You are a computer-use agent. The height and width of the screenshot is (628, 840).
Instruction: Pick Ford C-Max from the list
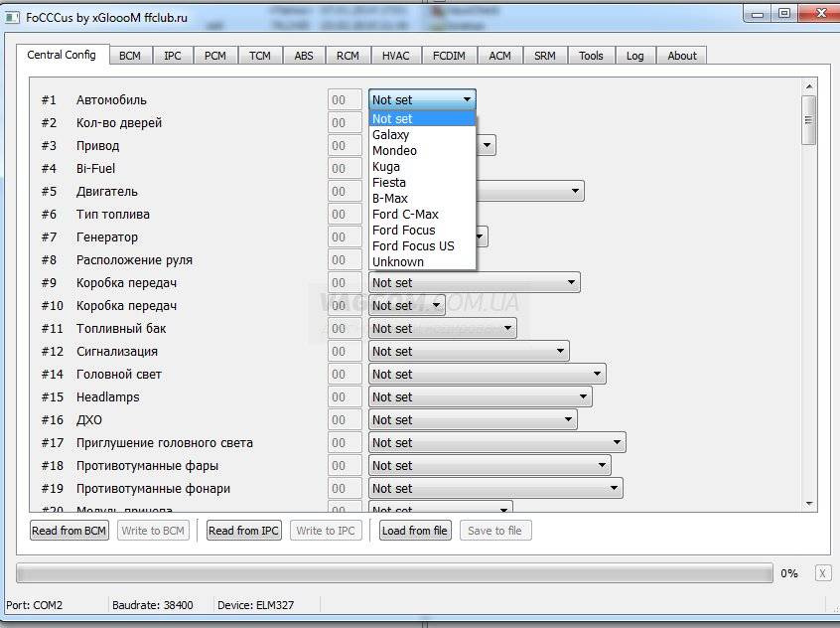point(422,214)
